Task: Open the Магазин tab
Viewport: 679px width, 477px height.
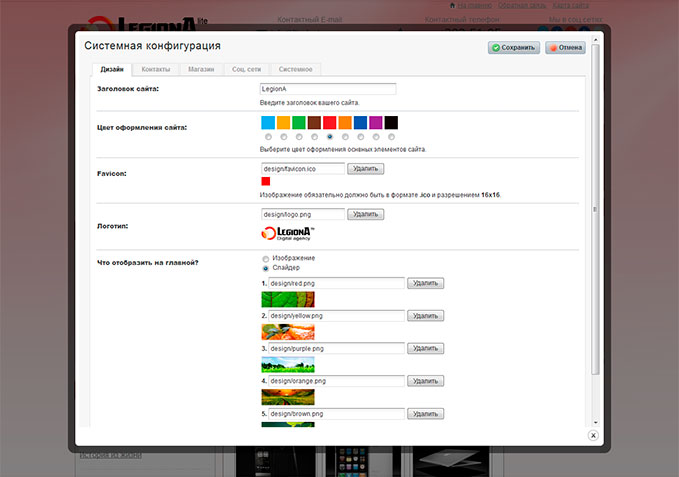Action: 201,69
